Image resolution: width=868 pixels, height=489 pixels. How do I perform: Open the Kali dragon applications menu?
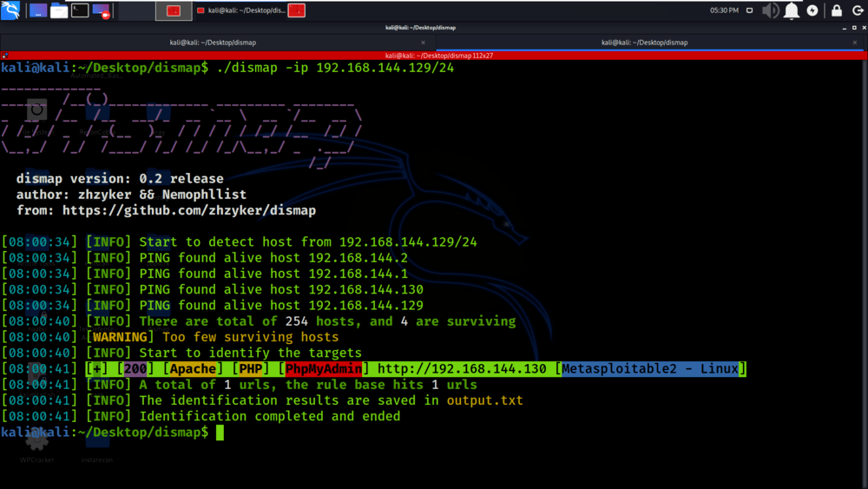[10, 10]
